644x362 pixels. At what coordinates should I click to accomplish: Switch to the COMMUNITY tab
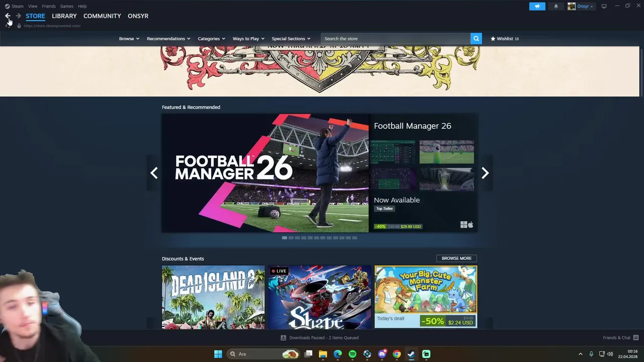[102, 16]
